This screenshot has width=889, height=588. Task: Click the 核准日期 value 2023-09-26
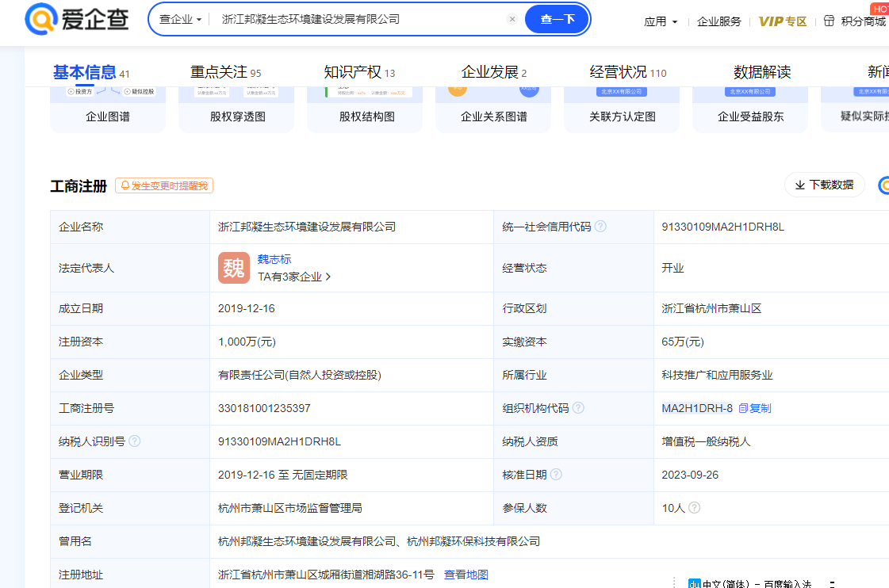tap(690, 475)
